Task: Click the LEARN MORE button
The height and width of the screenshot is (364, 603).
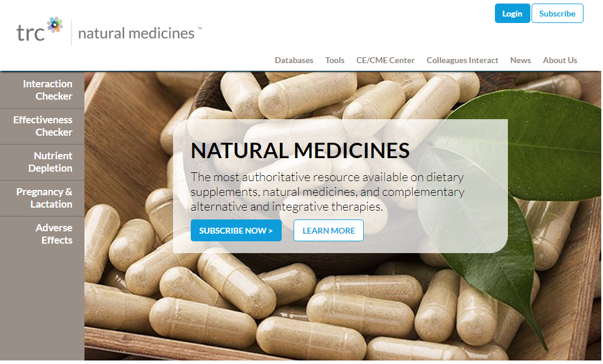Action: coord(328,231)
